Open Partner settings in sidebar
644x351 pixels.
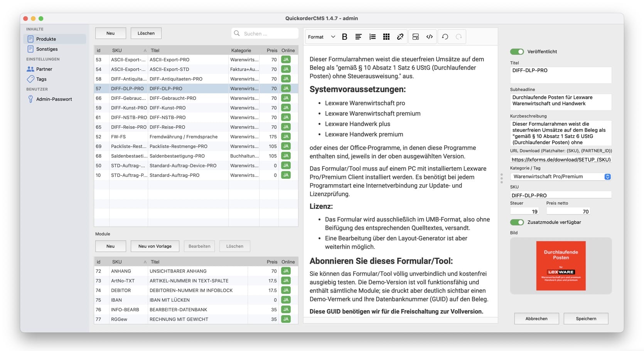(x=54, y=69)
